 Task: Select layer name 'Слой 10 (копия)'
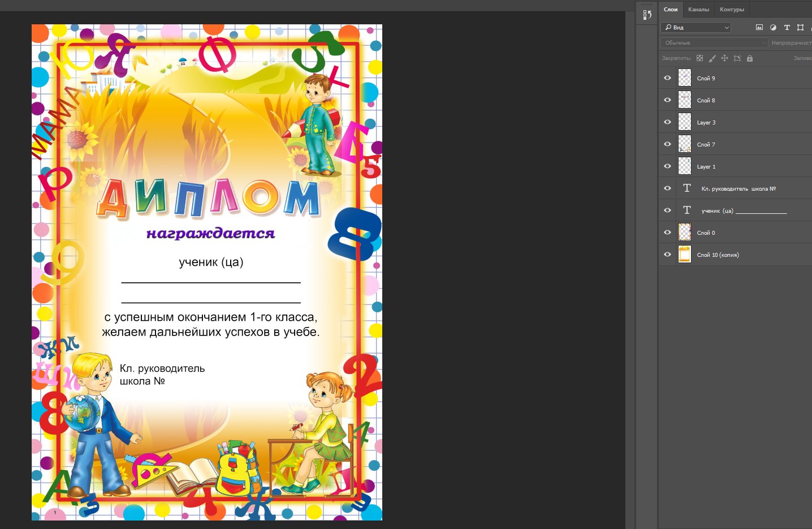point(718,255)
